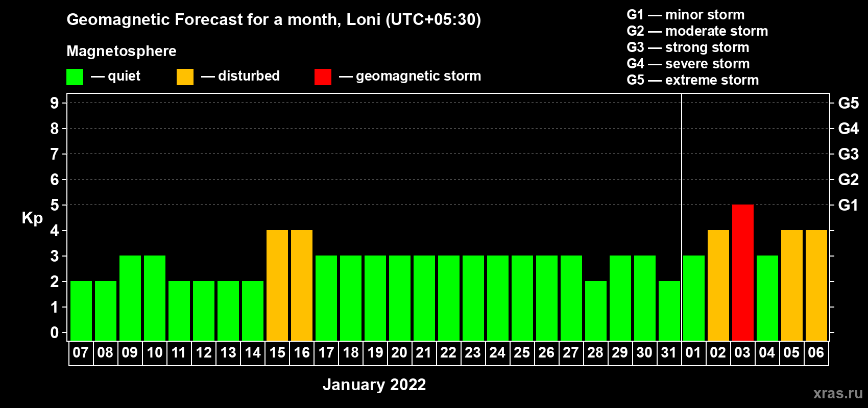Click the date label 07
Viewport: 868px width, 408px height.
pos(81,353)
